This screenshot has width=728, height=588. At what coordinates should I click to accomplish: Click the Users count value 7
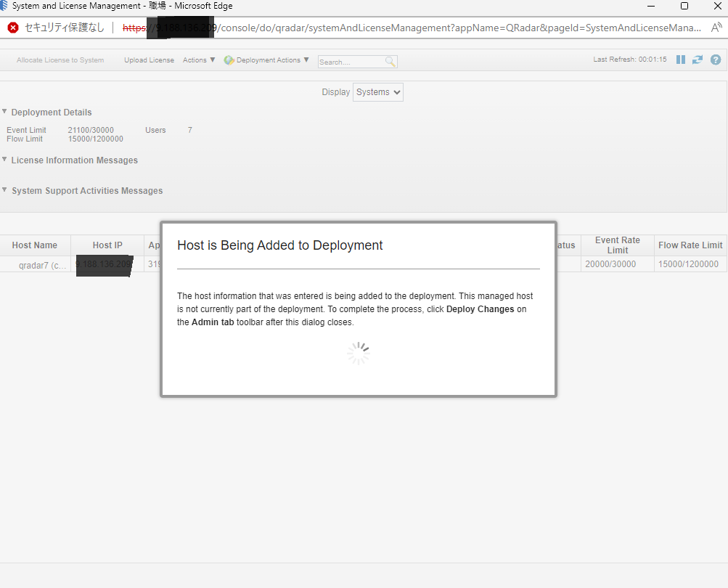pyautogui.click(x=190, y=130)
